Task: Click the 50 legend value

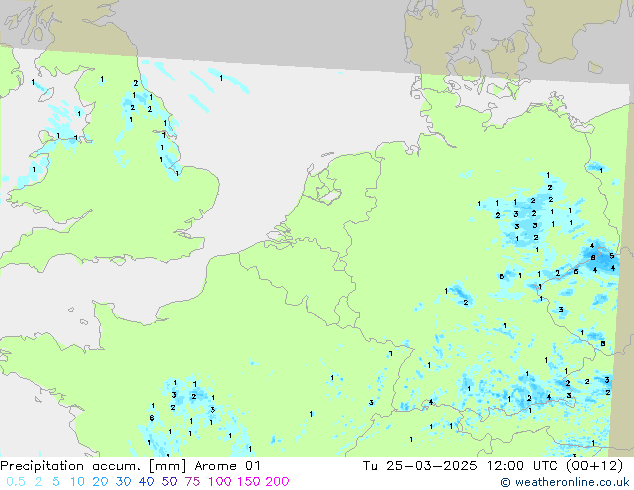Action: (x=169, y=482)
